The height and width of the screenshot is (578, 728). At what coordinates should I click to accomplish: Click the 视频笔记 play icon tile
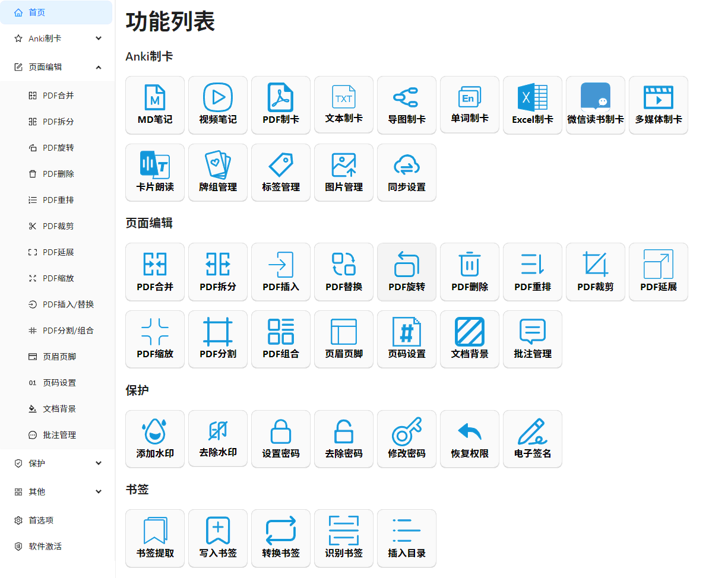click(x=218, y=105)
